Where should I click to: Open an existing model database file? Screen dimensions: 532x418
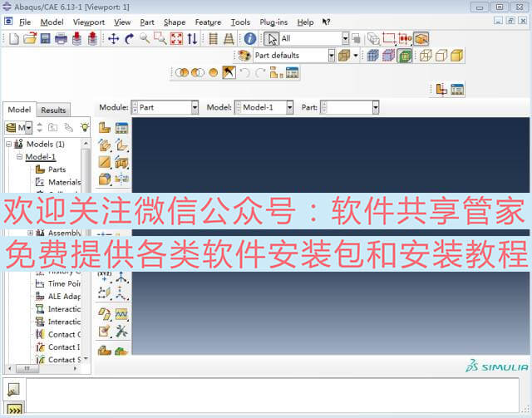coord(30,39)
